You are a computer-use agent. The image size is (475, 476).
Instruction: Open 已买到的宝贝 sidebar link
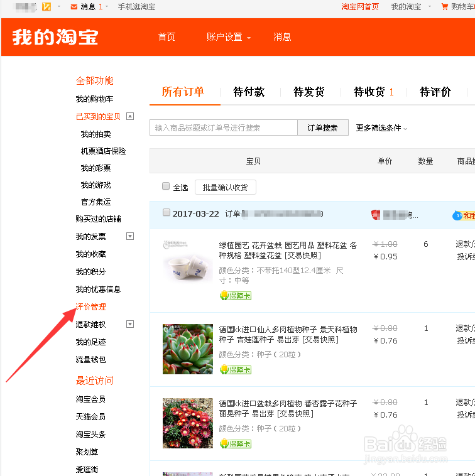pos(98,117)
